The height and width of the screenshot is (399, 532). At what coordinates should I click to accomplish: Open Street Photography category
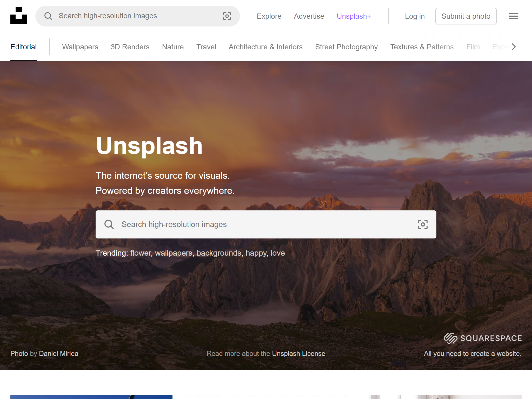point(347,47)
